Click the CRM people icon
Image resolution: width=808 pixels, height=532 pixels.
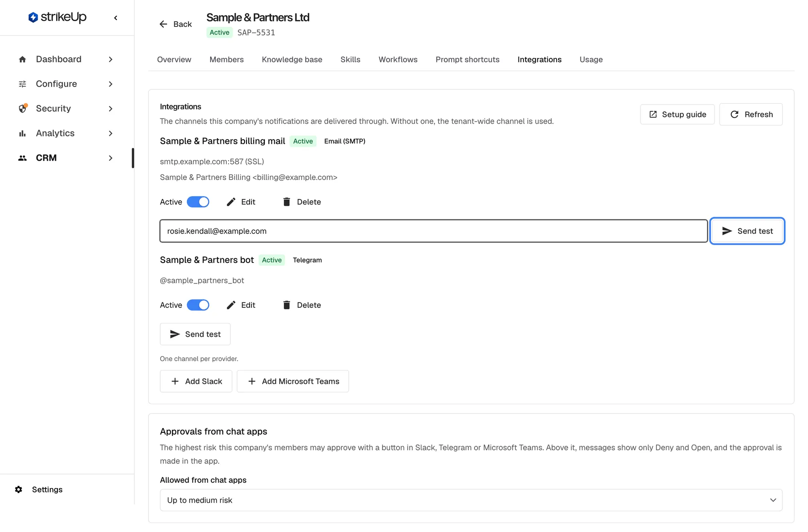pyautogui.click(x=22, y=158)
